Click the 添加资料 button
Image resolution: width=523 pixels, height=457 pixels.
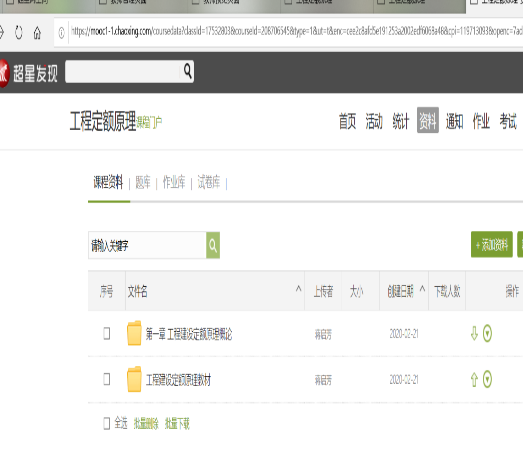pos(492,245)
